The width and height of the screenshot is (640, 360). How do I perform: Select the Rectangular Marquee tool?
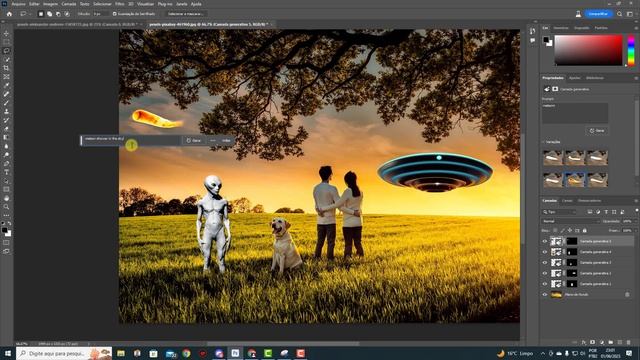pyautogui.click(x=6, y=42)
